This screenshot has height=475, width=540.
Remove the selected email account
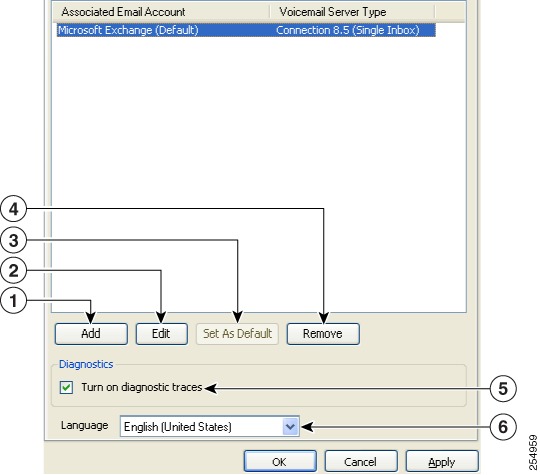(x=323, y=334)
